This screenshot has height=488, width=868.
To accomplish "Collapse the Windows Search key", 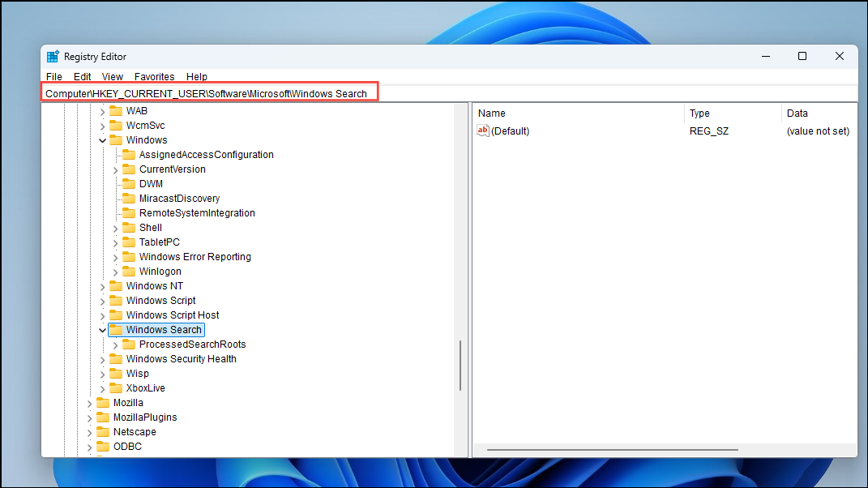I will tap(102, 330).
